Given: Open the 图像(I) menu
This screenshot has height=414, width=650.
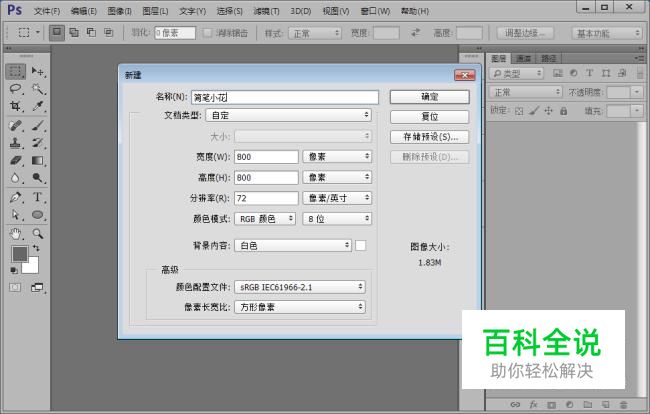Looking at the screenshot, I should point(119,11).
